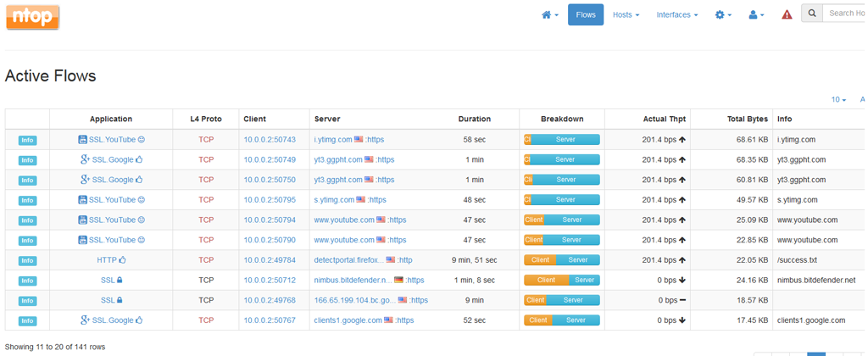868x356 pixels.
Task: Click YouTube icon in i.ytimg.com row
Action: point(82,140)
